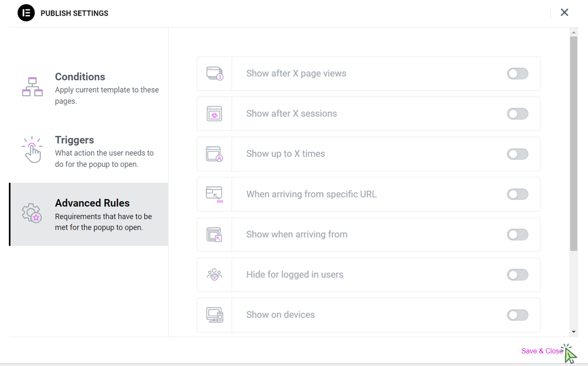This screenshot has width=588, height=366.
Task: Click the Show when arriving from icon
Action: 214,235
